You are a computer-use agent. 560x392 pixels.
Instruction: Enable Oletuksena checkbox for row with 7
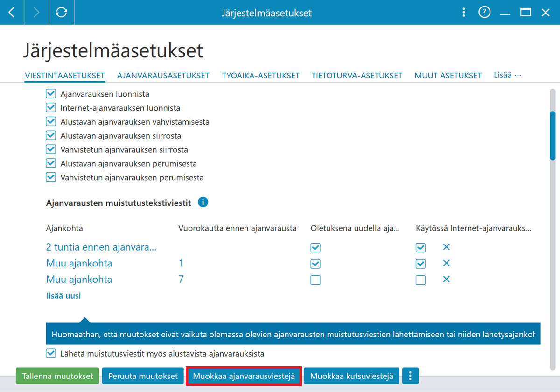[315, 280]
